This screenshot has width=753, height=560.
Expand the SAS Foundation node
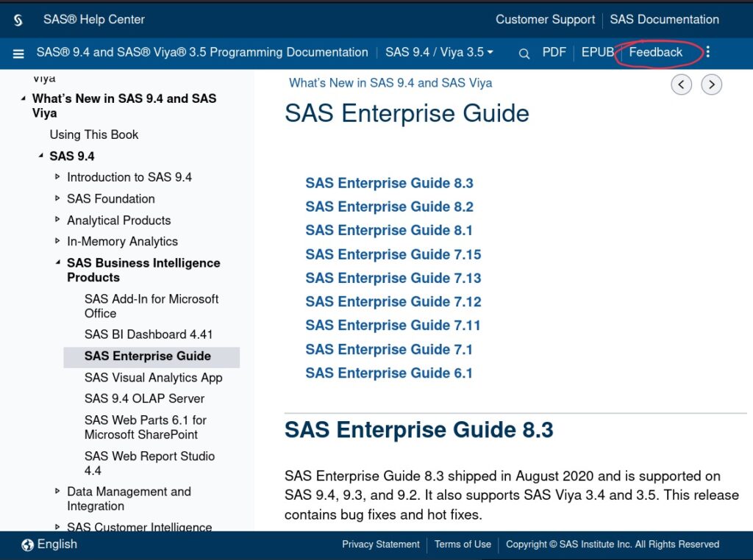57,198
